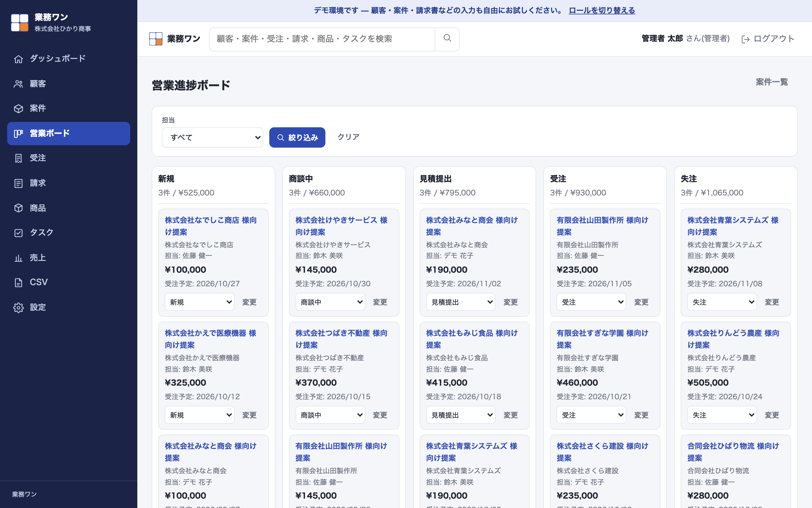Click in the 顧客・案件 search input field

pos(322,39)
